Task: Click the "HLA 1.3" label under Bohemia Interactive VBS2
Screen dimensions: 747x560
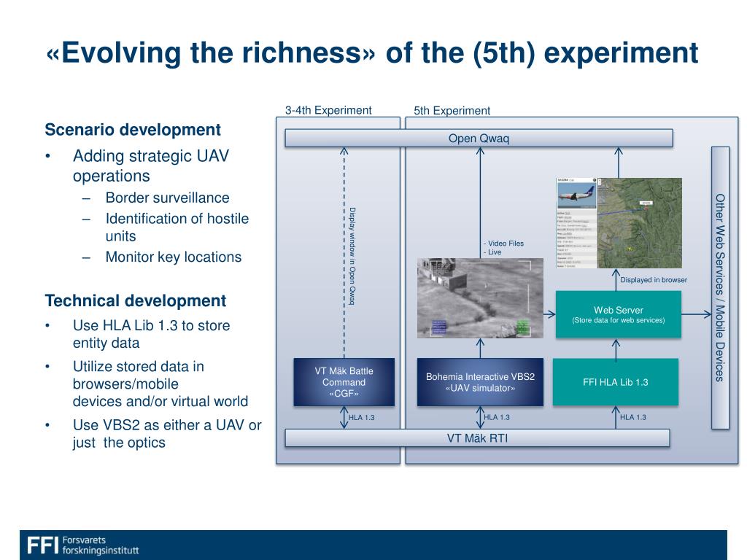Action: point(497,417)
